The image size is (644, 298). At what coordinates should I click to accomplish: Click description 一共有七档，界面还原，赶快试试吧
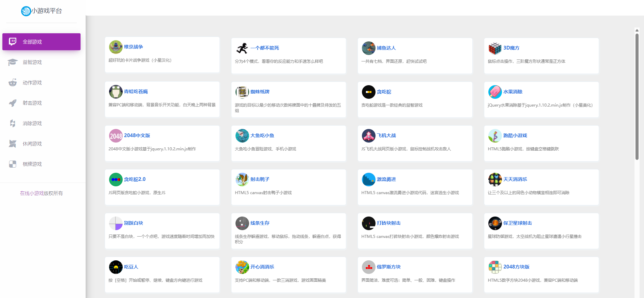(394, 61)
